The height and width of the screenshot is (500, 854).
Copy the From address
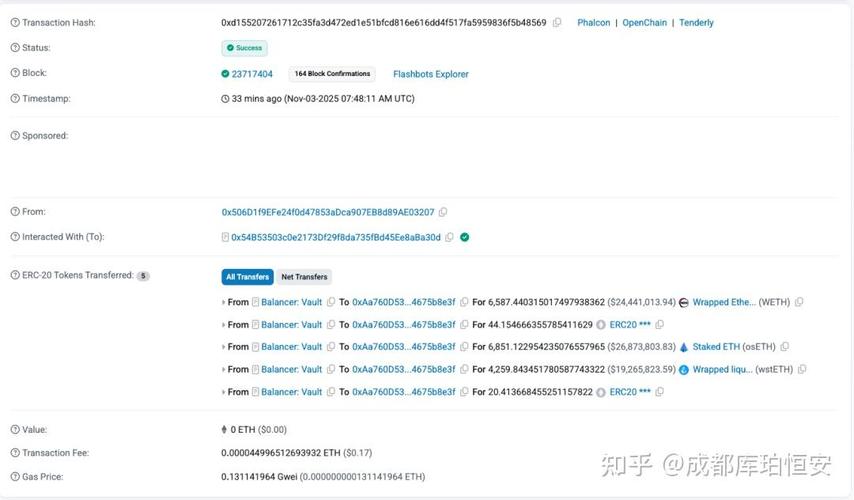443,212
